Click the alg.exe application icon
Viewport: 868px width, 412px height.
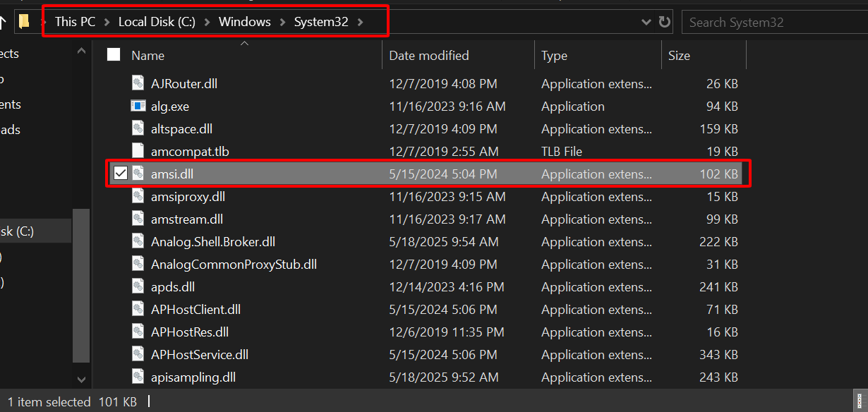(138, 107)
